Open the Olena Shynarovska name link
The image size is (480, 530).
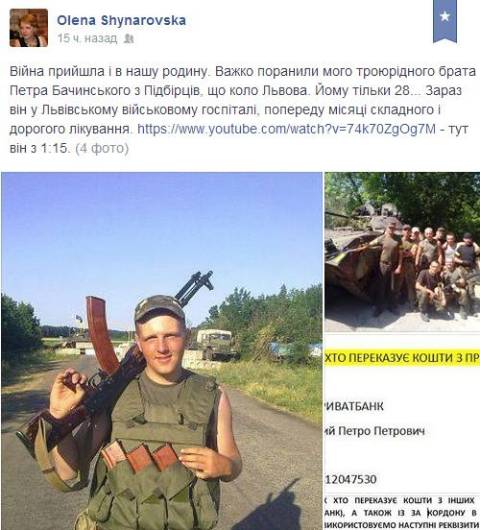[x=121, y=20]
